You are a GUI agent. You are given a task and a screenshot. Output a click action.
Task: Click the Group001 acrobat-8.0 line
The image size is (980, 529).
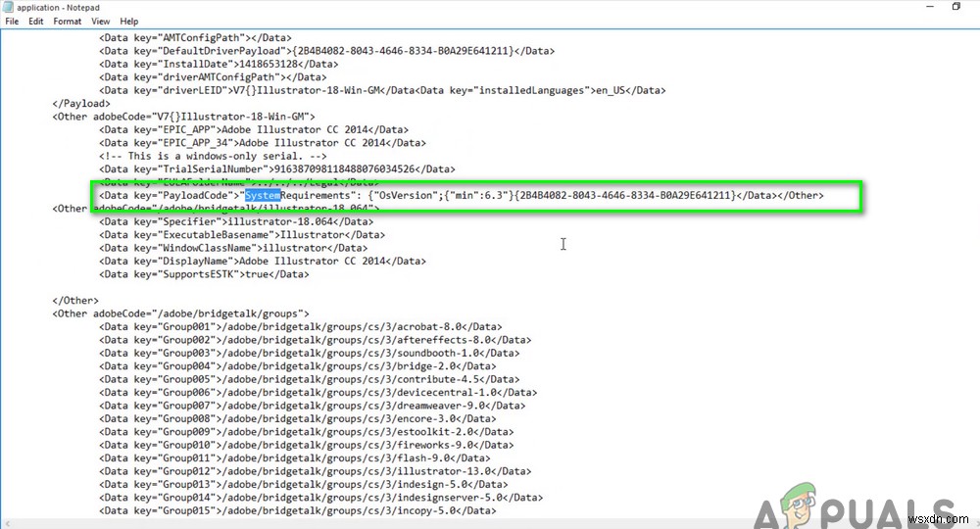click(x=301, y=326)
